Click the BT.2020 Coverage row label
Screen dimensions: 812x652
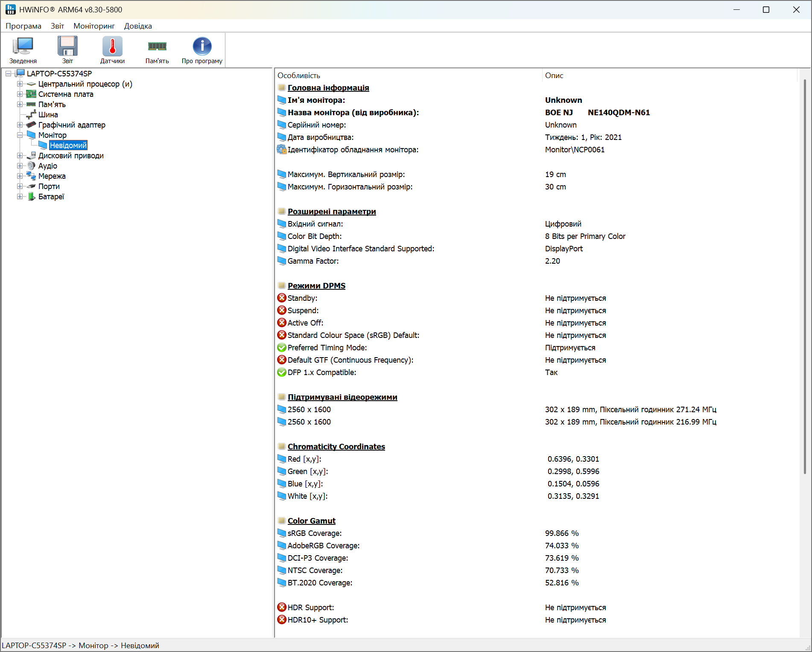320,583
